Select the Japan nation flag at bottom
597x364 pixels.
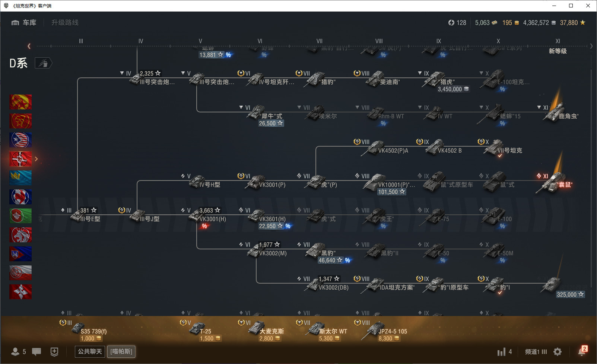point(20,292)
